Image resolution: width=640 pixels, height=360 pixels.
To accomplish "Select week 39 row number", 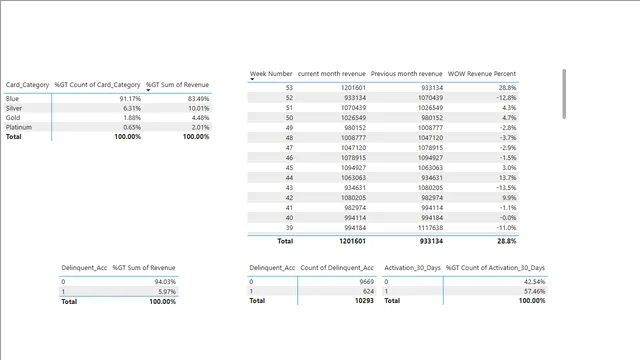I will tap(289, 228).
